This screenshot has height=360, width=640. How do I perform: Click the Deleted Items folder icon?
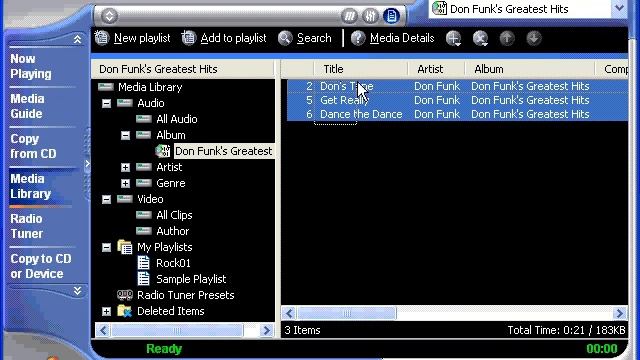click(124, 311)
